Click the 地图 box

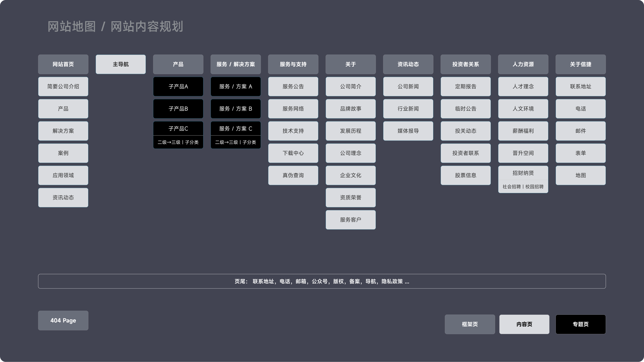click(581, 175)
